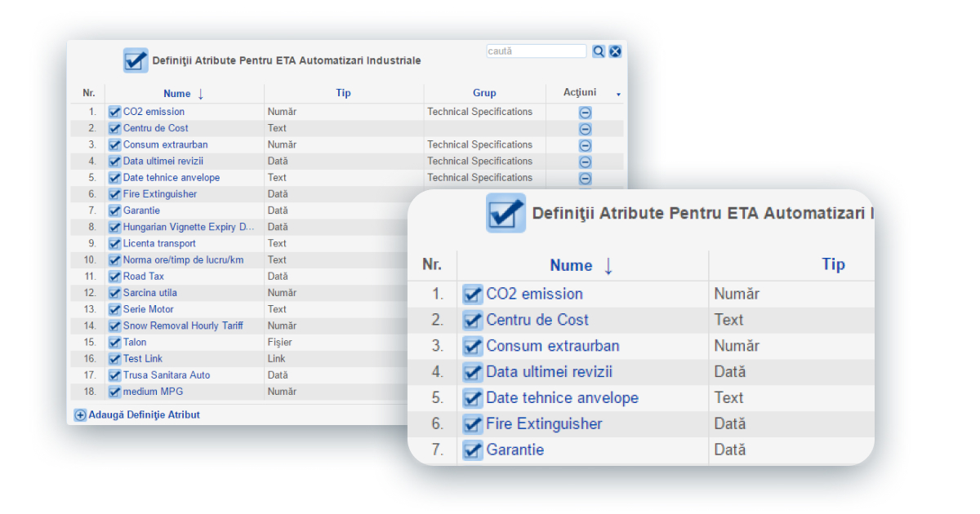This screenshot has height=514, width=980.
Task: Clear the search with the X icon
Action: (615, 51)
